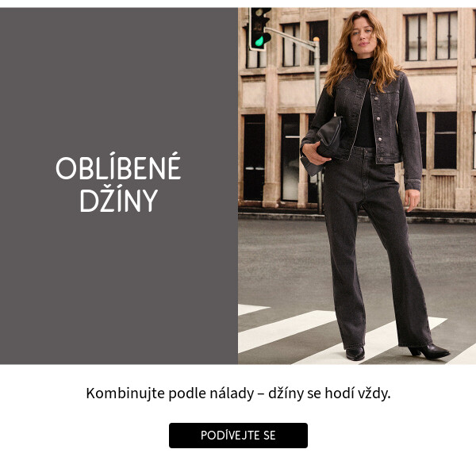Click the model photo in dark denim
The width and height of the screenshot is (476, 476).
pos(357,186)
